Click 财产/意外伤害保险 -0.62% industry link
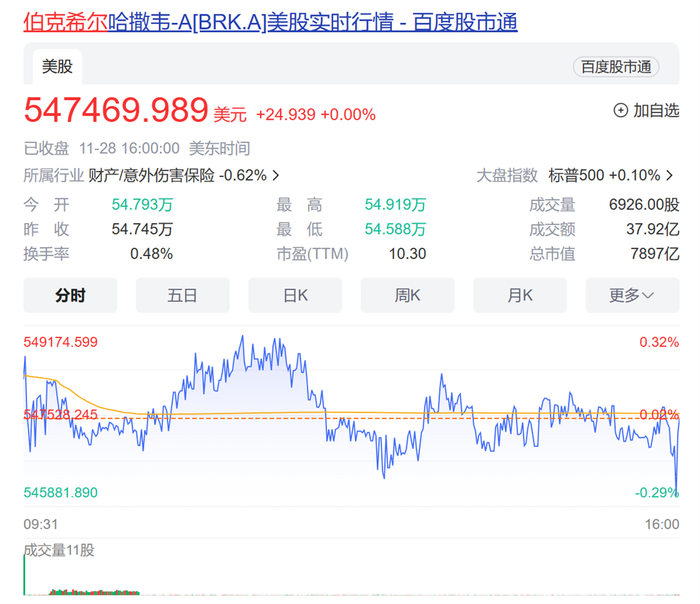Image resolution: width=700 pixels, height=604 pixels. (x=177, y=175)
